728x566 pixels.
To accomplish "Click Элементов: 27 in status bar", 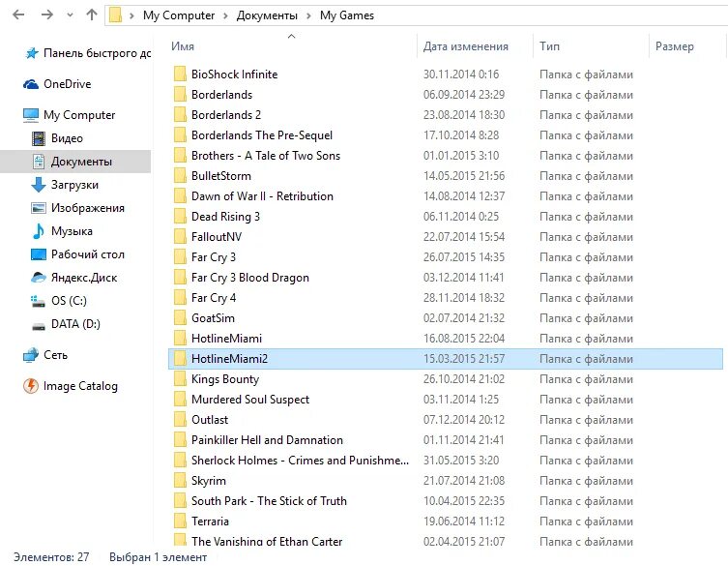I will pyautogui.click(x=51, y=556).
